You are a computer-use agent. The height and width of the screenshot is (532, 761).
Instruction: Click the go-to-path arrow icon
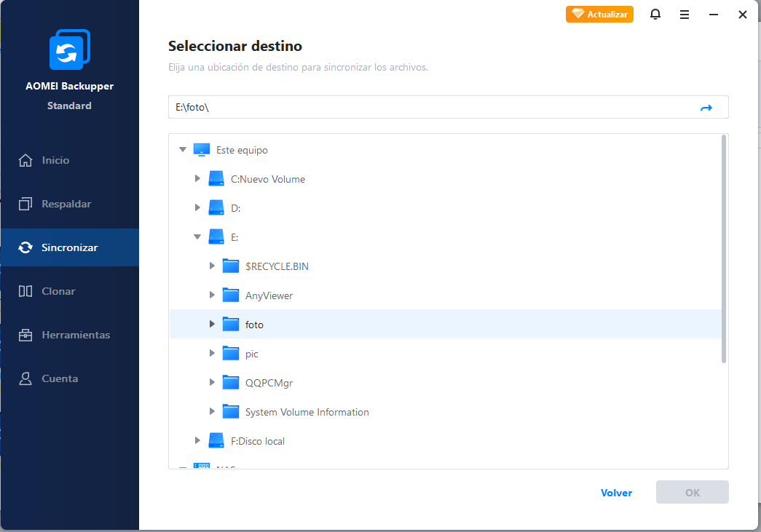706,108
